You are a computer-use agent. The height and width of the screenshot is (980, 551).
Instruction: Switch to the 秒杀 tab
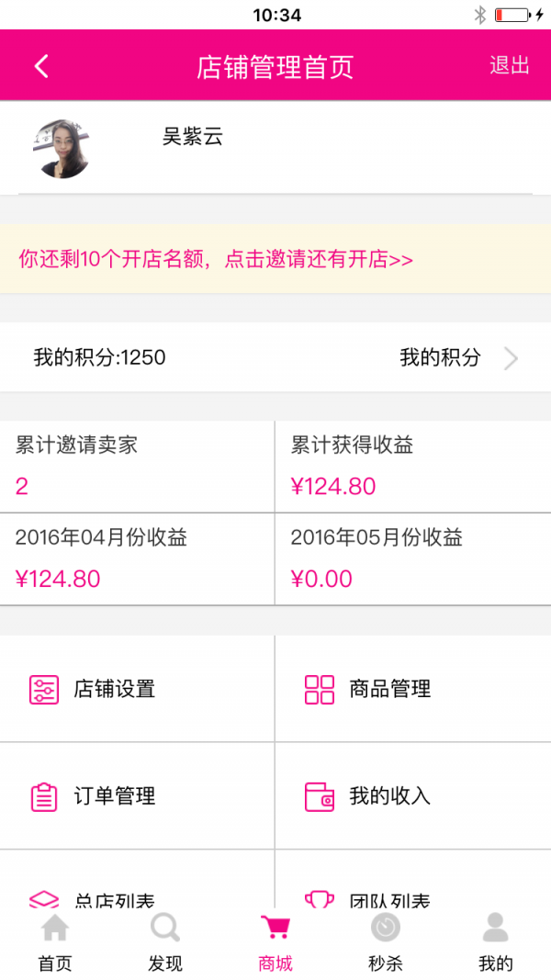(x=386, y=946)
